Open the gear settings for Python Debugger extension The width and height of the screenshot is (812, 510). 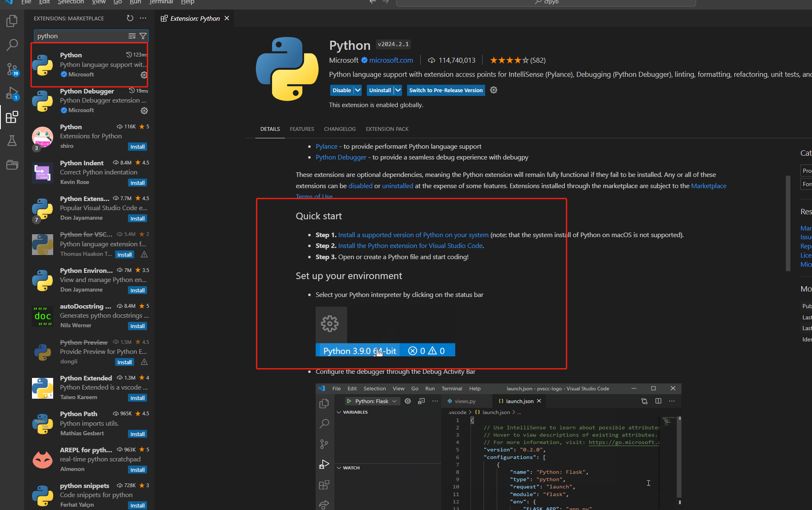[x=144, y=110]
